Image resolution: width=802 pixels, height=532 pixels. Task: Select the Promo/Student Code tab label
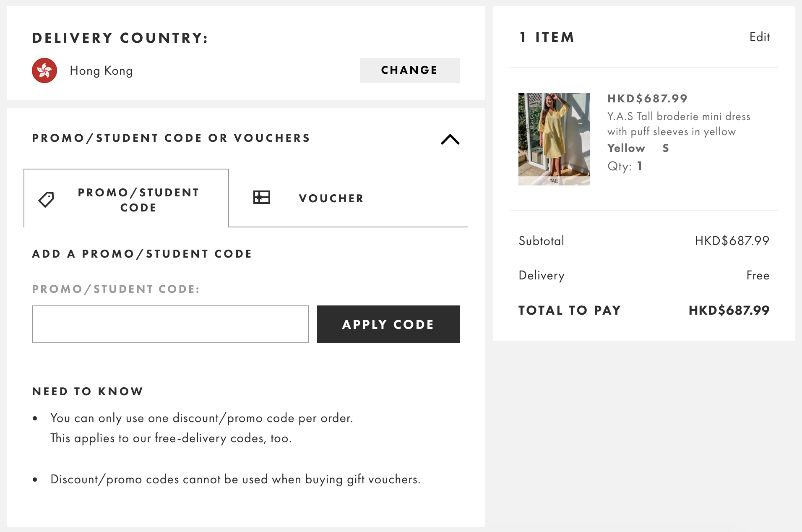pos(138,200)
